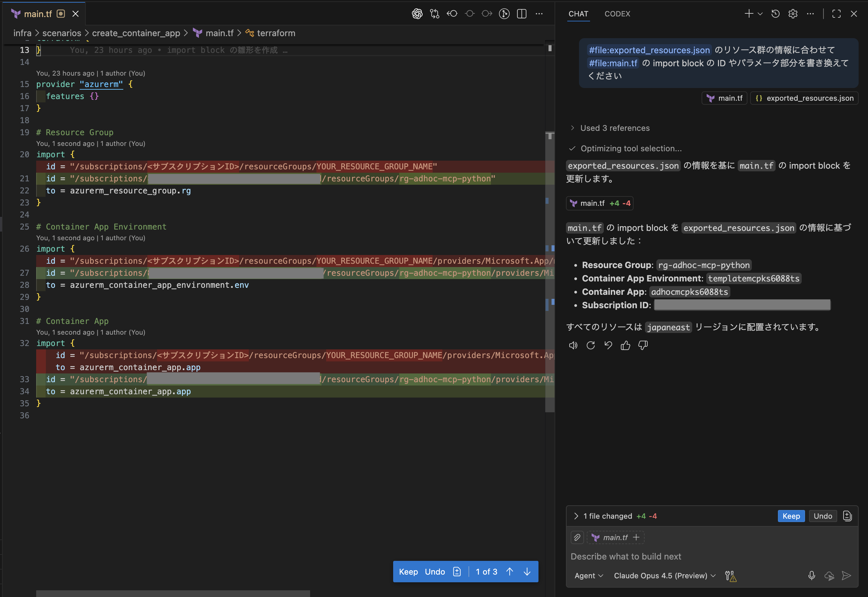Start voice input with the microphone icon
The height and width of the screenshot is (597, 868).
click(811, 576)
